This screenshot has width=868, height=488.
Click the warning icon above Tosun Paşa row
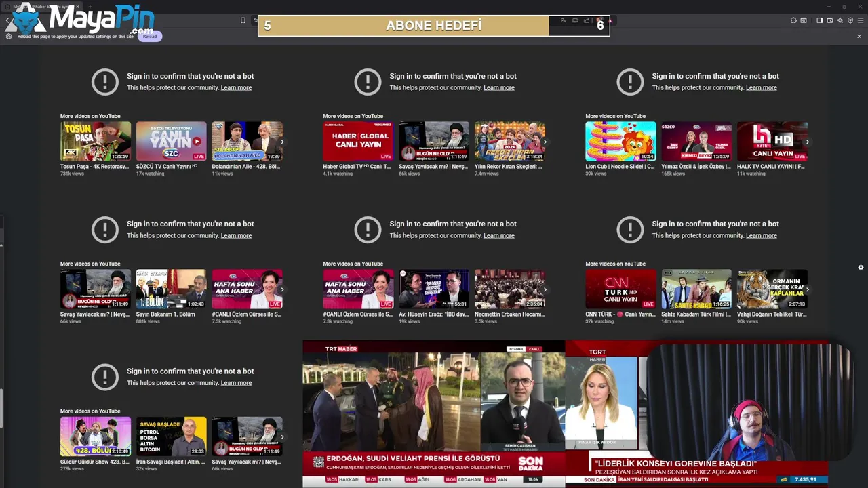click(x=104, y=81)
